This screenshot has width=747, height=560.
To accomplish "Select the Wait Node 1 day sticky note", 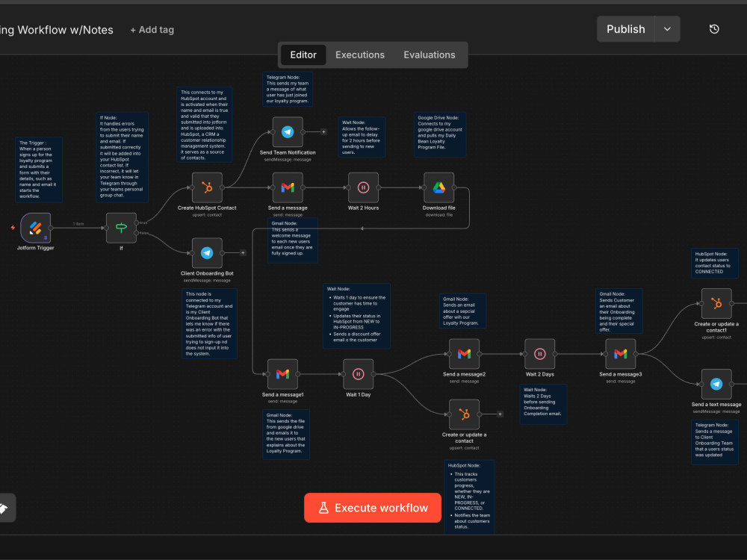I will pos(356,316).
